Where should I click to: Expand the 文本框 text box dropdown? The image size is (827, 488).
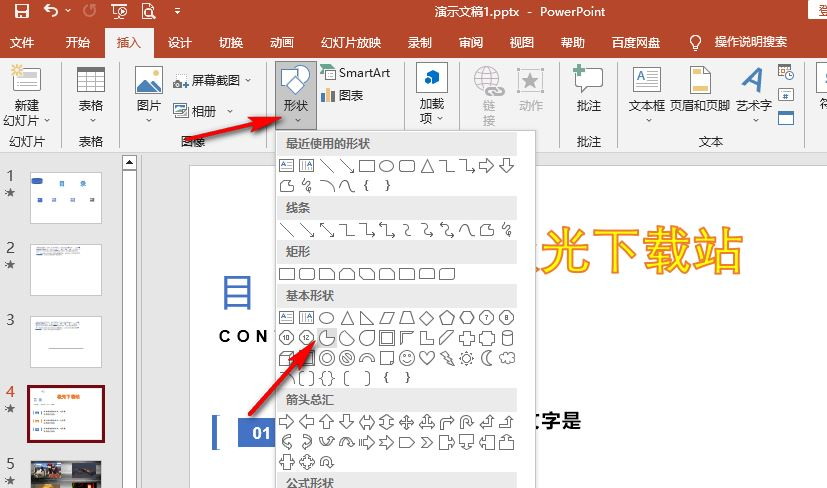pos(648,121)
